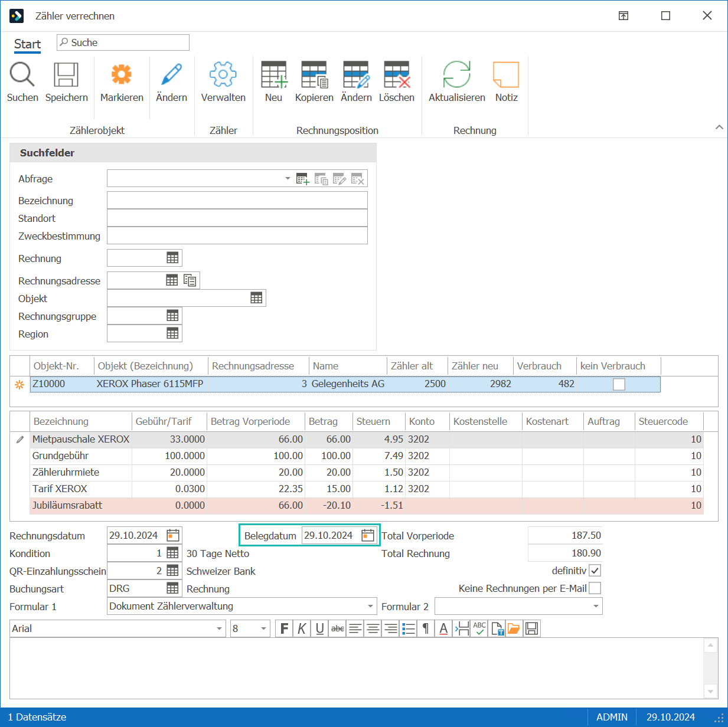
Task: Add a new Abfrage query
Action: pyautogui.click(x=303, y=179)
